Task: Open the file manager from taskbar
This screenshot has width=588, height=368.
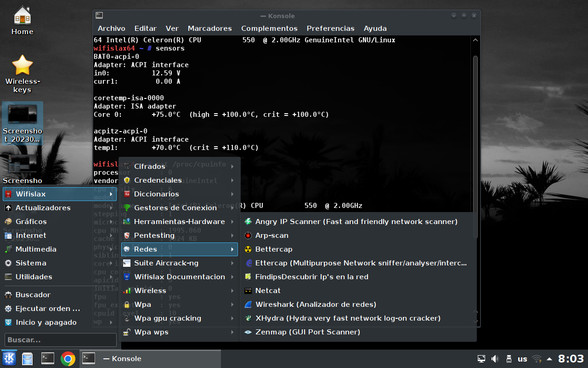Action: tap(28, 358)
